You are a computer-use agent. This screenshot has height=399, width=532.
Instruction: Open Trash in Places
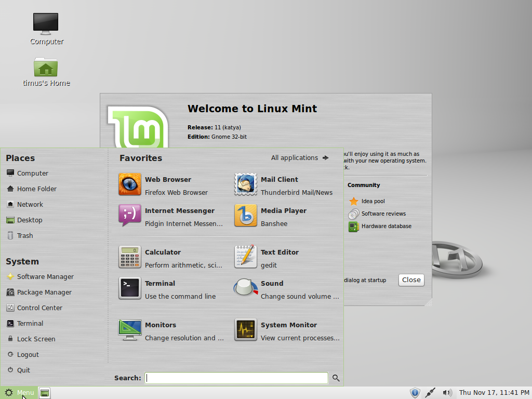tap(20, 235)
